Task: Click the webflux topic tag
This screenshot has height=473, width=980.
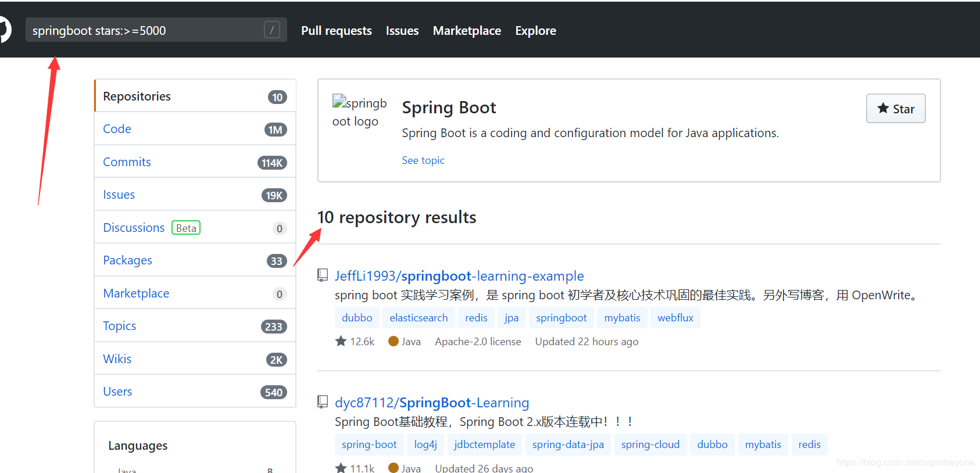Action: tap(675, 318)
